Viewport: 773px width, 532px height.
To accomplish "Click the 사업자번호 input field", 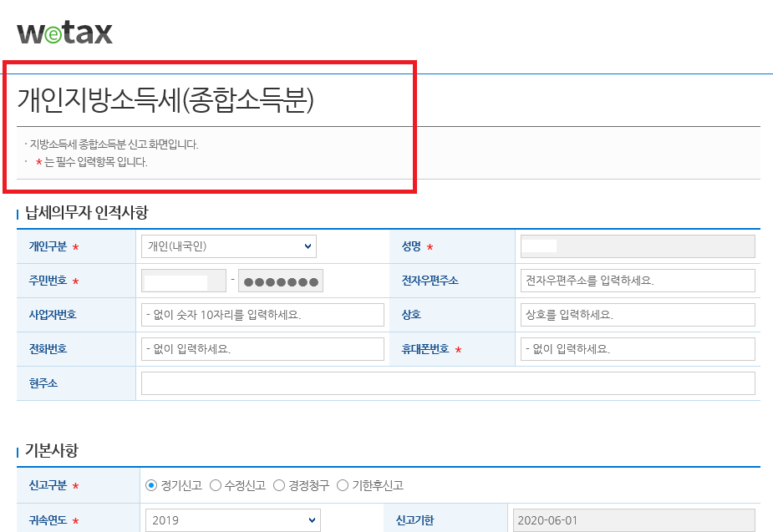I will click(x=262, y=315).
